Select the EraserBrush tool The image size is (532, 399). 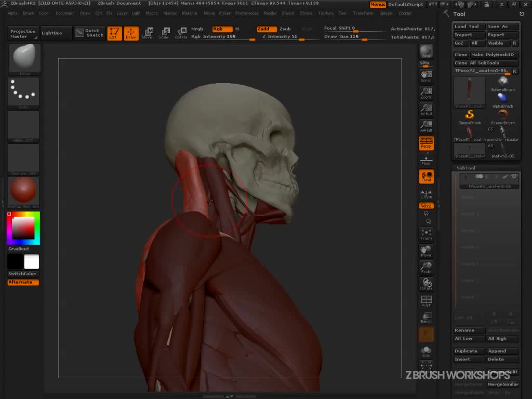(x=502, y=117)
